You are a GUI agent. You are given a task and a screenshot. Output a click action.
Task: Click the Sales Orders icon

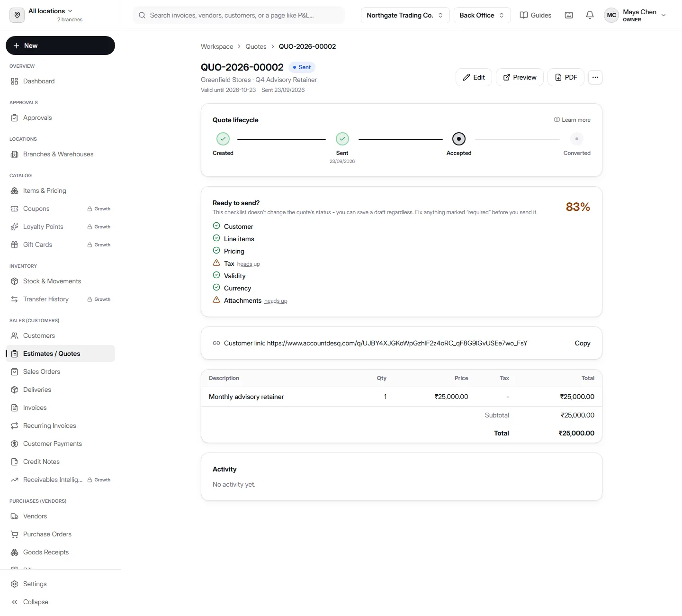[x=15, y=371]
